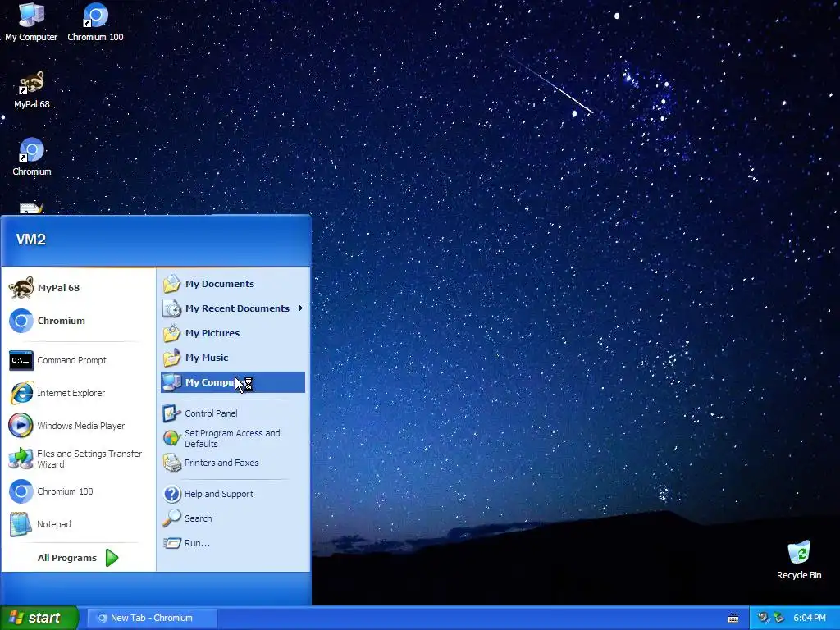Switch to New Tab - Chromium taskbar button
The width and height of the screenshot is (840, 630).
tap(152, 618)
